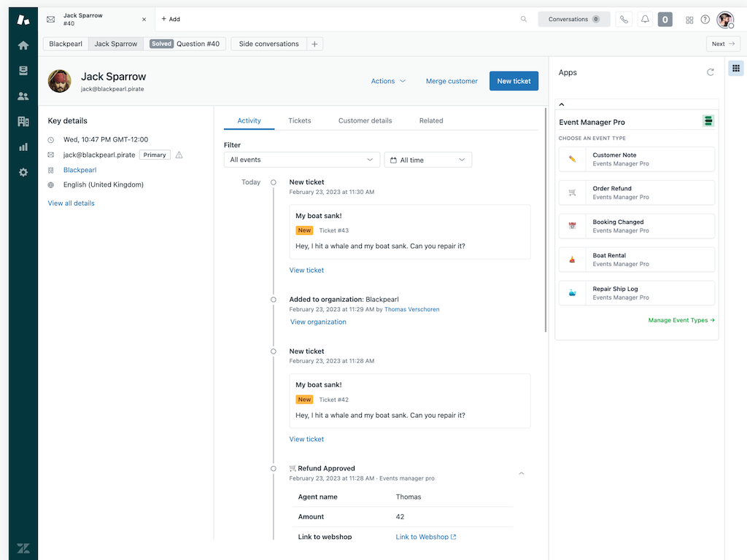Open the notifications bell
The image size is (747, 560).
(x=645, y=19)
